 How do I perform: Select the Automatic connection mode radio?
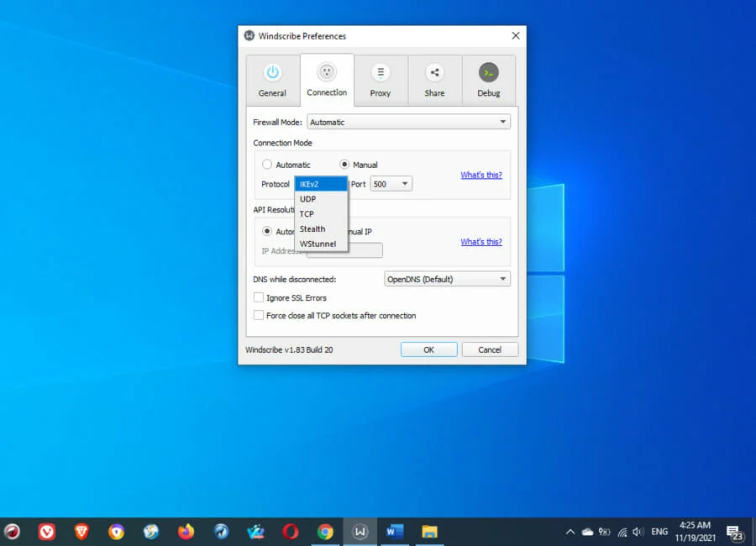point(267,165)
